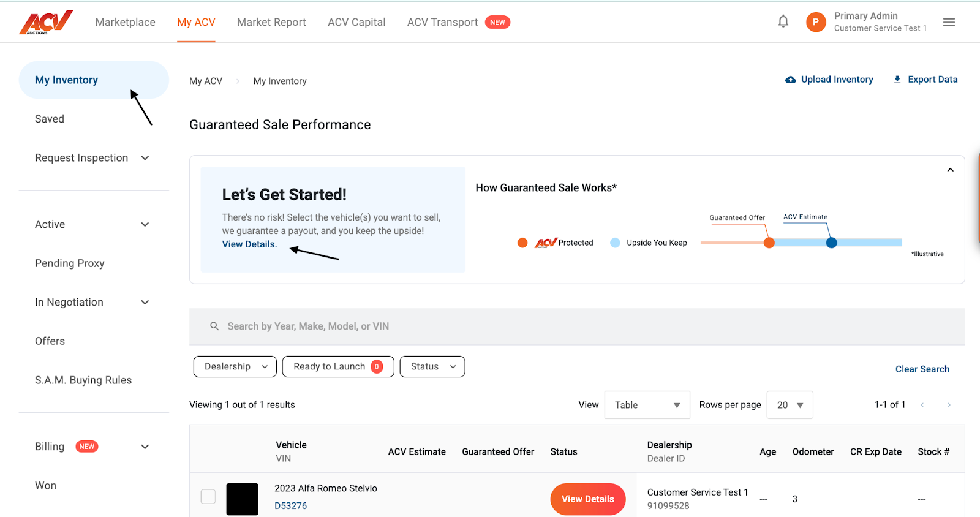Open the notifications bell
Image resolution: width=980 pixels, height=517 pixels.
(x=783, y=22)
